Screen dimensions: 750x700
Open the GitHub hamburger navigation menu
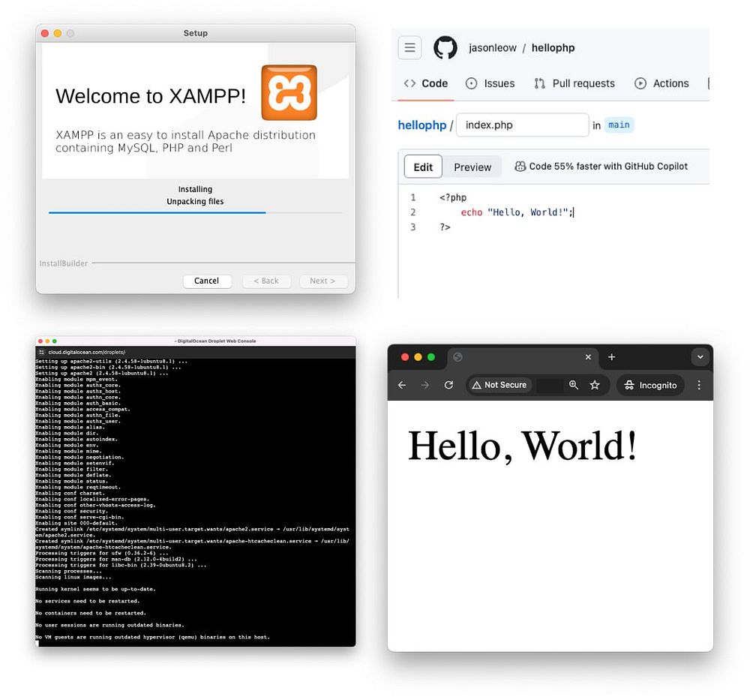(409, 47)
